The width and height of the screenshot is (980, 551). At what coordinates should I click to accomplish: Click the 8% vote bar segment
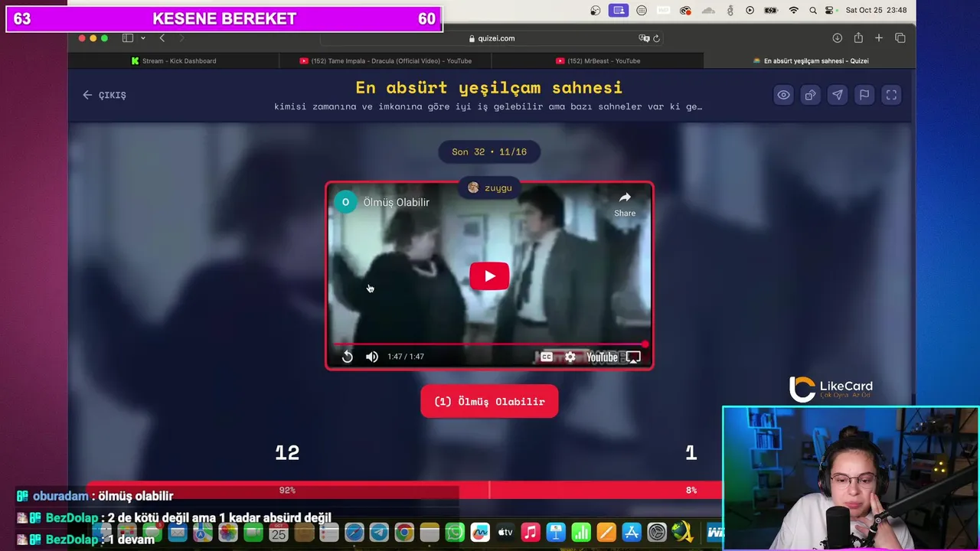(x=606, y=490)
